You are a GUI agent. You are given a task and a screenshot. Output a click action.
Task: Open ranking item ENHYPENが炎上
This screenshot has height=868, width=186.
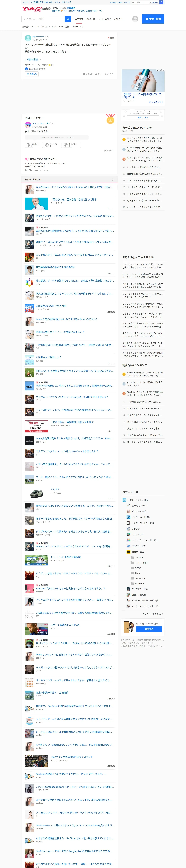coord(145,374)
